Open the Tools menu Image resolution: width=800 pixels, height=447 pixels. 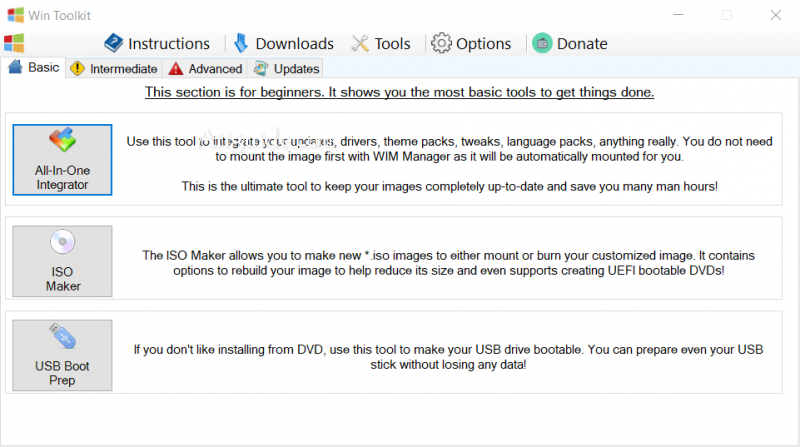pos(381,43)
